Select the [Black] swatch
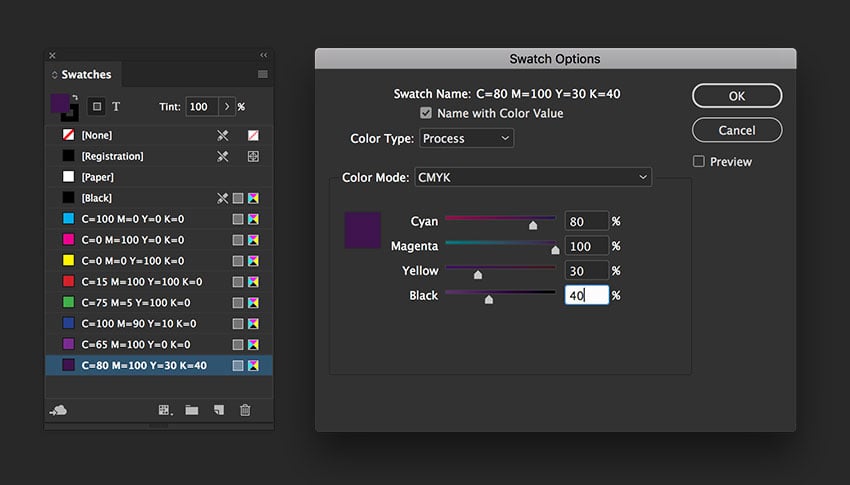 click(159, 198)
